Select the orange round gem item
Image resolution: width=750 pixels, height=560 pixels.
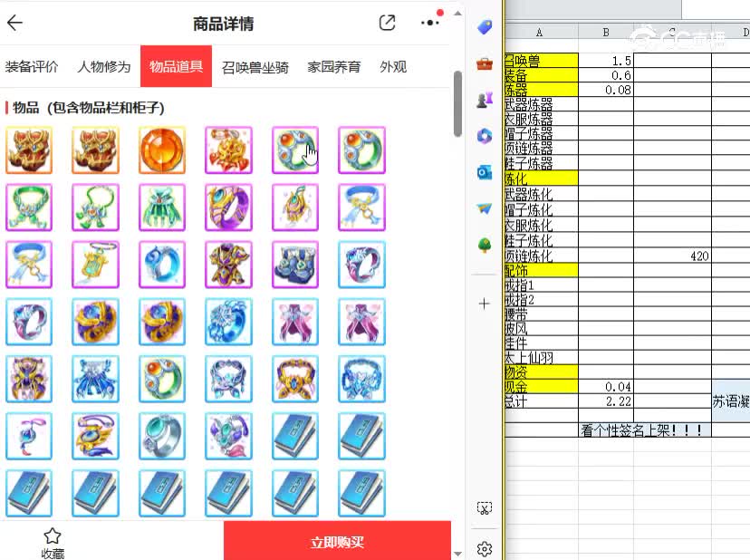pyautogui.click(x=162, y=150)
